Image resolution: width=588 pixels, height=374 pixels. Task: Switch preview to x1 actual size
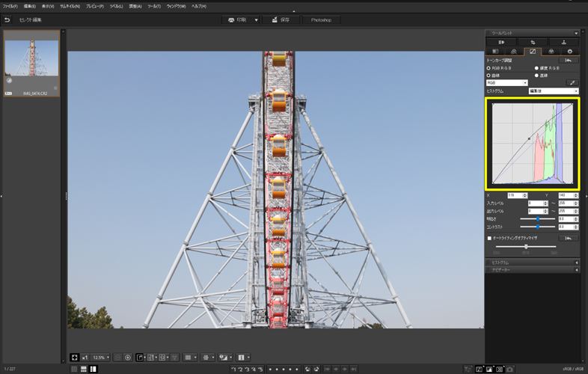point(85,358)
